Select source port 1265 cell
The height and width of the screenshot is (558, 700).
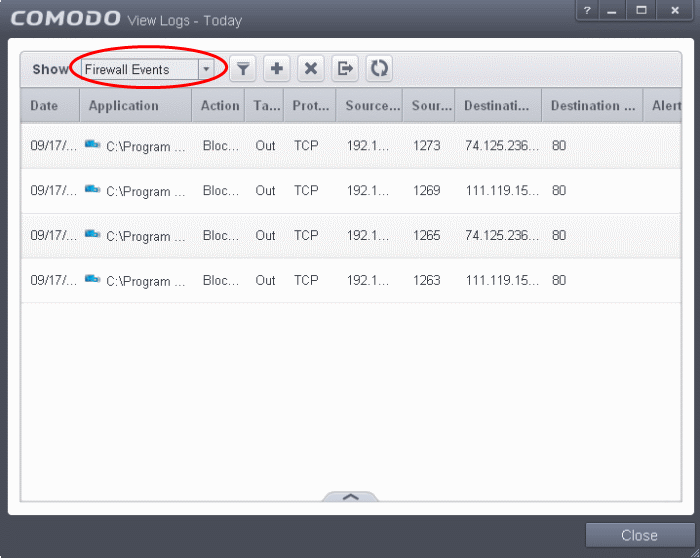[x=426, y=235]
